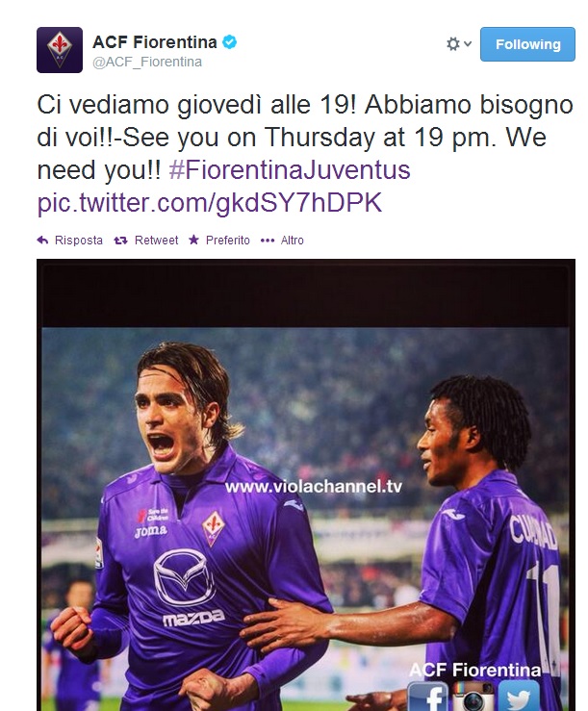The width and height of the screenshot is (588, 711).
Task: Click the blue verified badge icon
Action: 229,42
